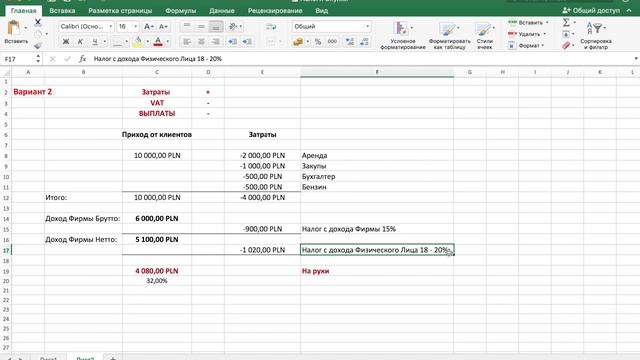This screenshot has height=360, width=640.
Task: Click the text orientation icon
Action: 233,27
